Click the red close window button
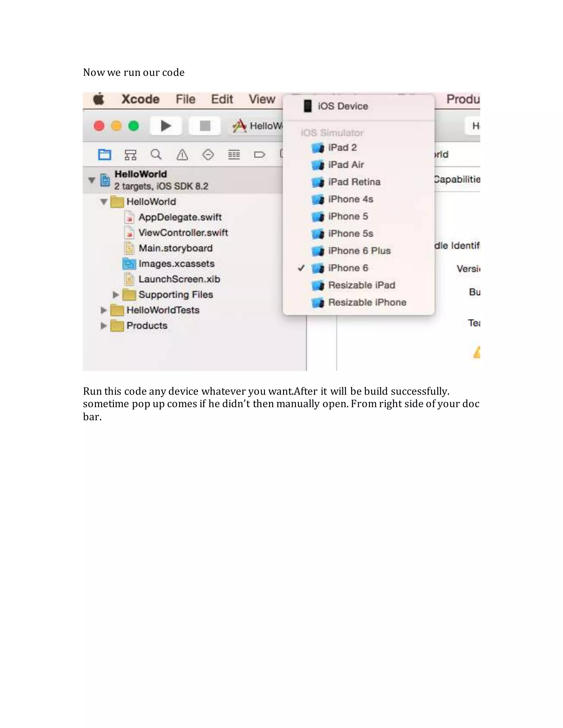 click(x=99, y=126)
